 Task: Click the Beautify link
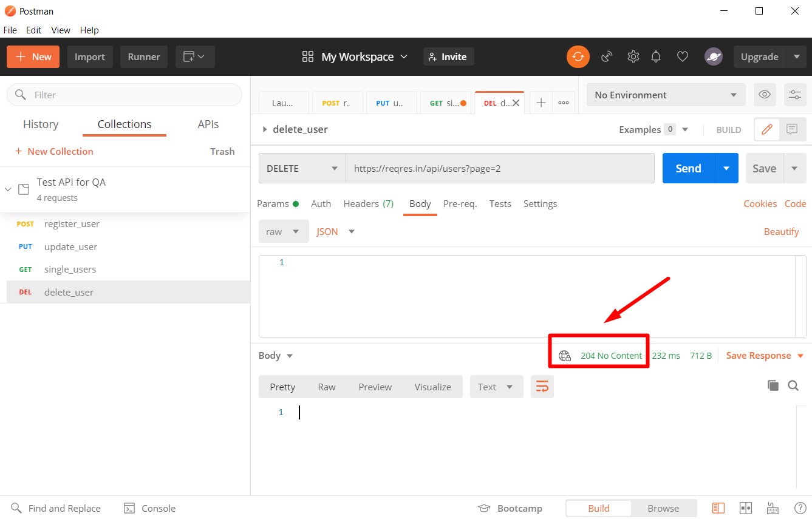click(781, 231)
